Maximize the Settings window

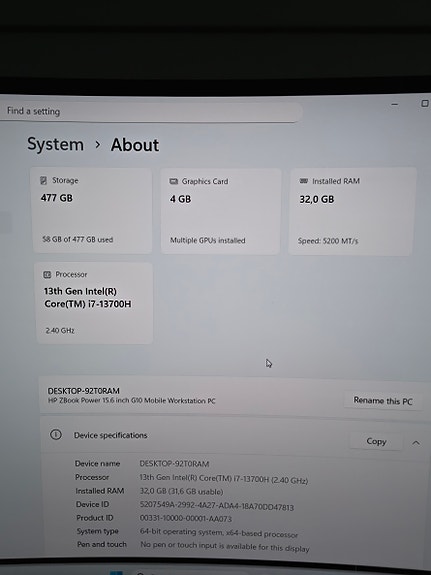point(424,103)
